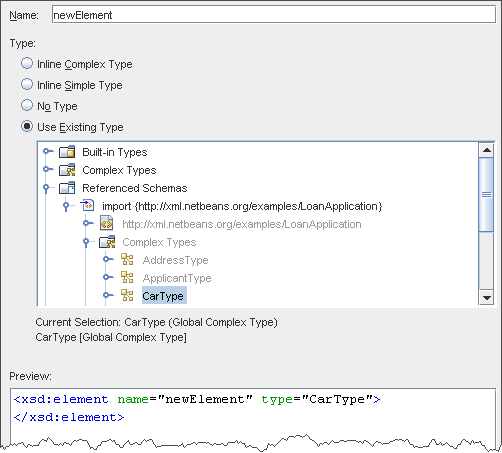502x453 pixels.
Task: Click the AddressType complex type icon
Action: coord(127,259)
